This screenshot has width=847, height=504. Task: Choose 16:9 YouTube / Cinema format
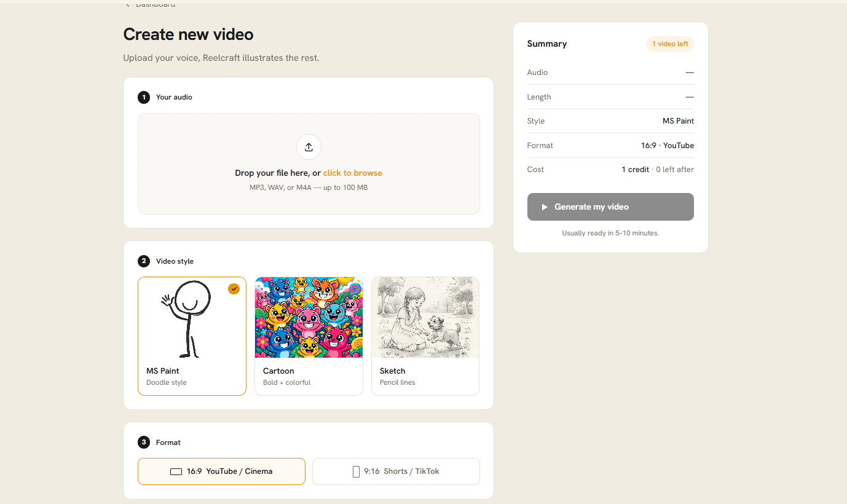(x=221, y=471)
